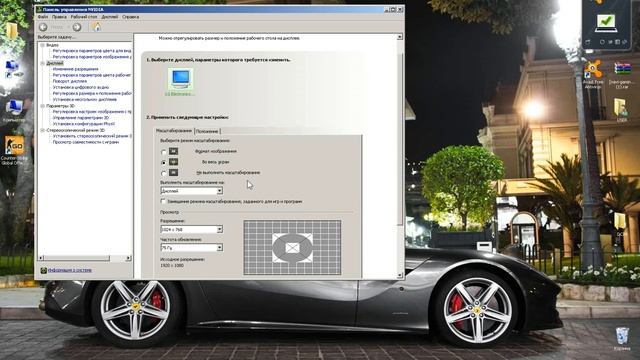Click the task tree horizontal scrollbar thumb
Image resolution: width=640 pixels, height=360 pixels.
pyautogui.click(x=77, y=258)
